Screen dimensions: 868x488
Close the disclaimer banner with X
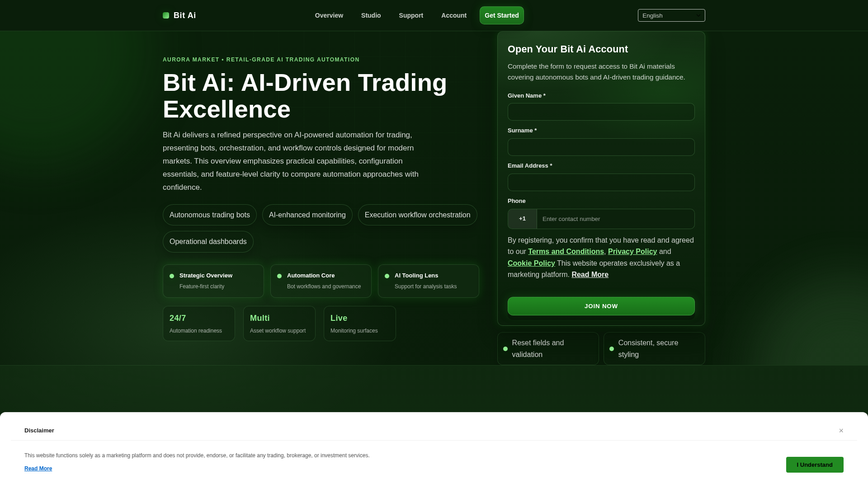click(x=841, y=431)
